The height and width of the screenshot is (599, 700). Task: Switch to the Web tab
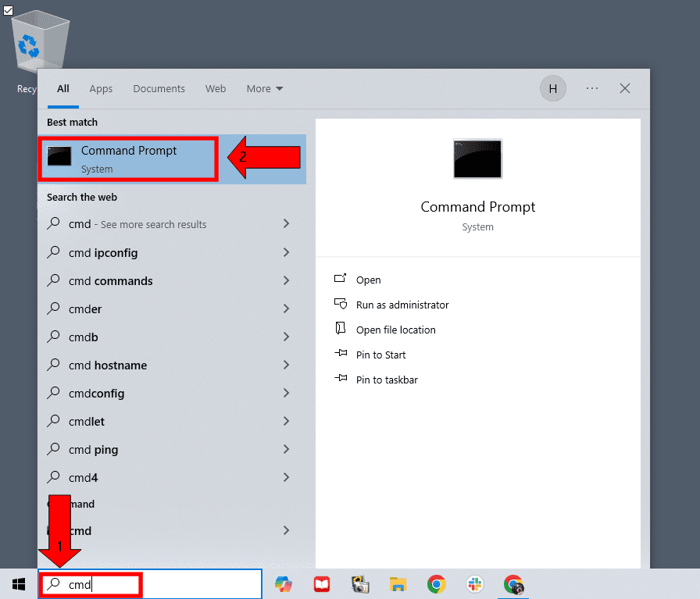(x=216, y=88)
